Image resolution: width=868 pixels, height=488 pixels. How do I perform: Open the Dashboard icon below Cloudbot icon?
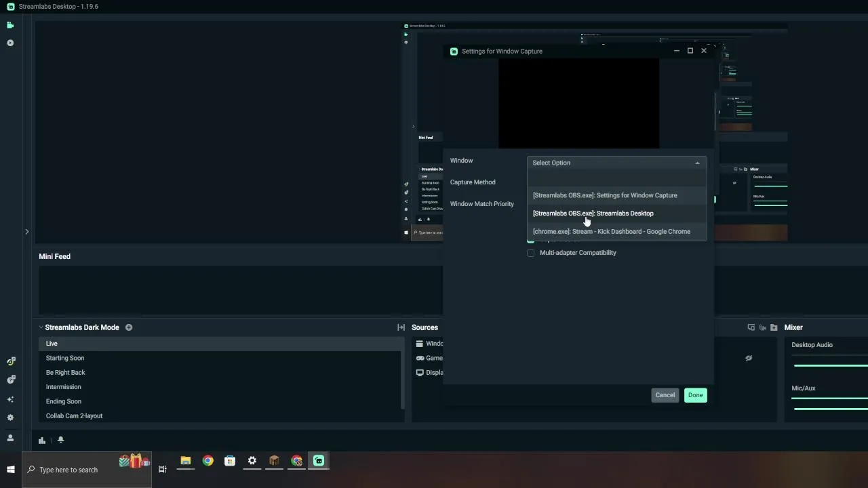tap(10, 380)
